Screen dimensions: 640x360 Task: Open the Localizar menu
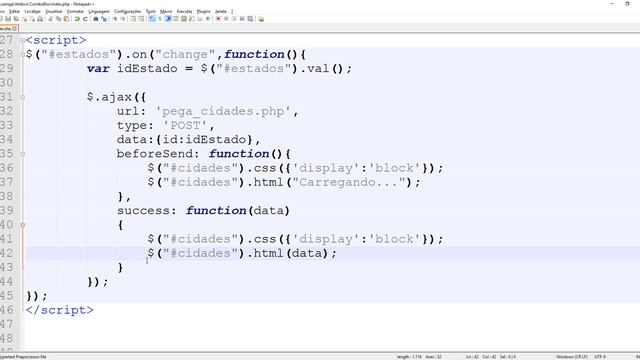pyautogui.click(x=33, y=11)
